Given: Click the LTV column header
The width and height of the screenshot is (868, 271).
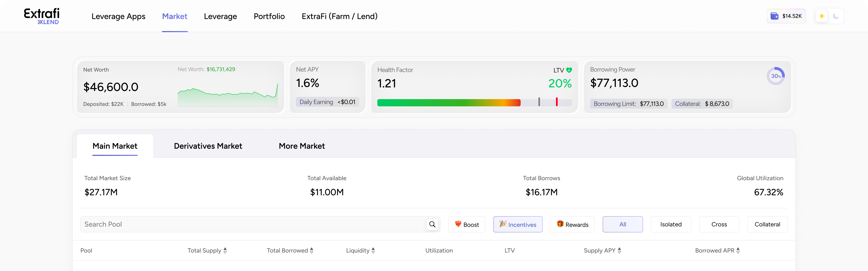Looking at the screenshot, I should click(509, 250).
